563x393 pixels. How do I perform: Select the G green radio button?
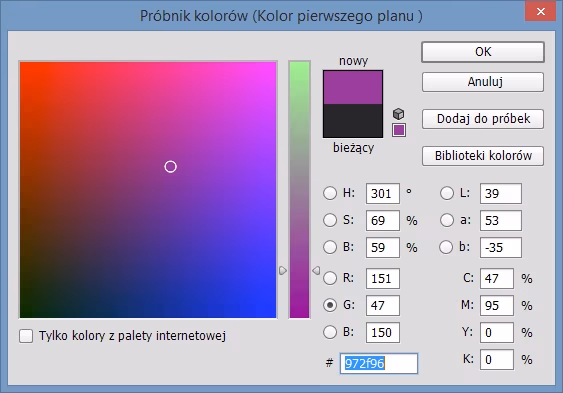tap(330, 305)
